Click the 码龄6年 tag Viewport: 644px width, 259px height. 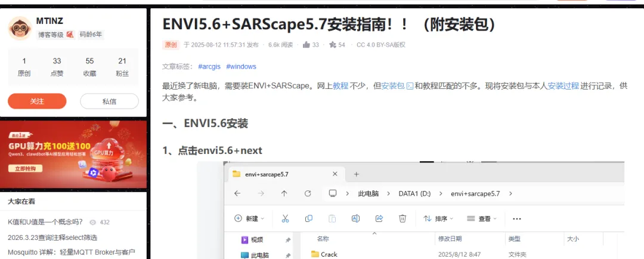point(91,35)
